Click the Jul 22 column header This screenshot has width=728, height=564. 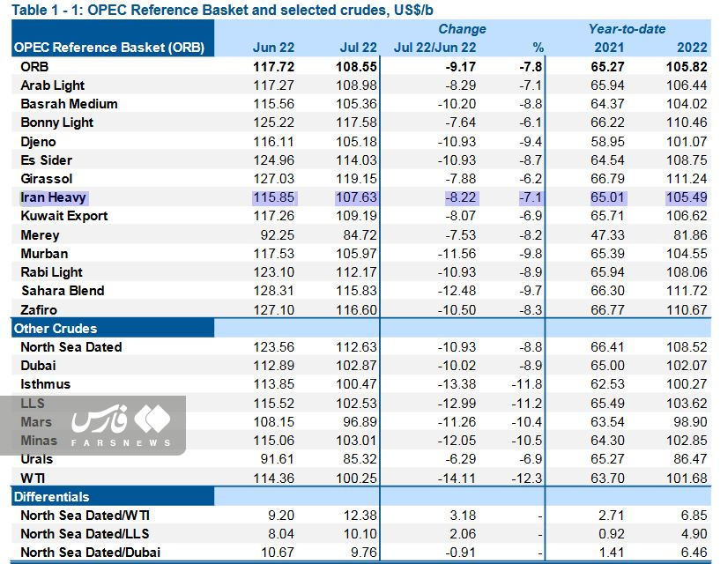(359, 47)
